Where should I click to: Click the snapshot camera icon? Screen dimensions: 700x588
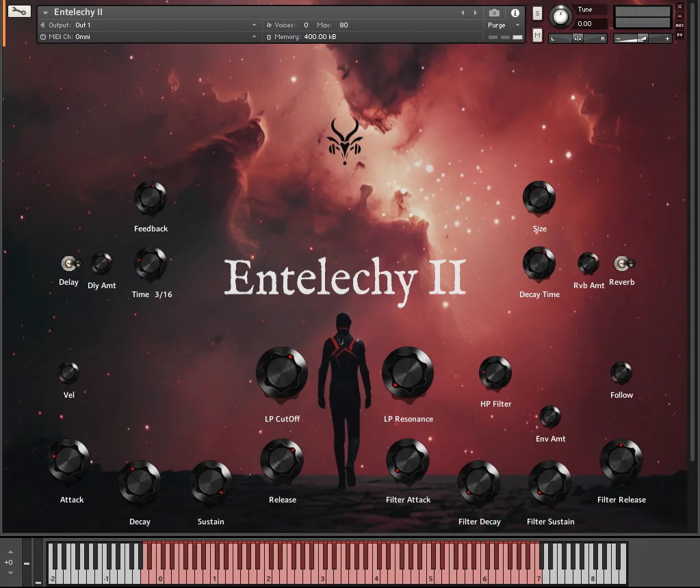point(494,12)
